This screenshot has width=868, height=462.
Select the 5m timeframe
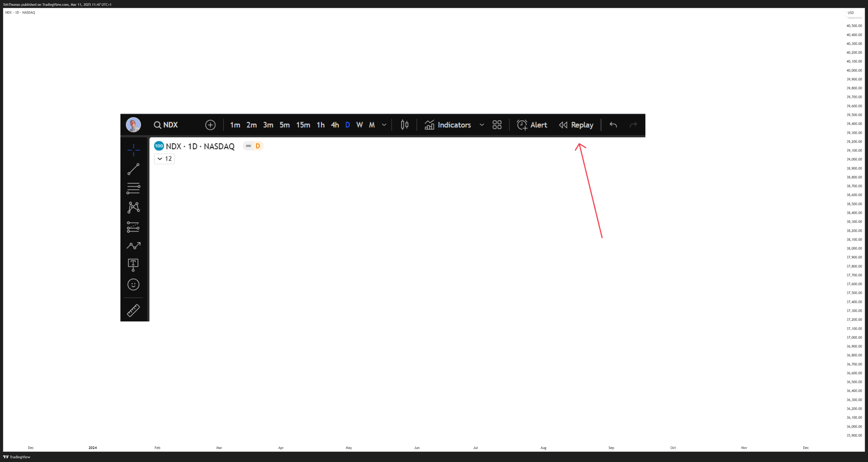284,125
